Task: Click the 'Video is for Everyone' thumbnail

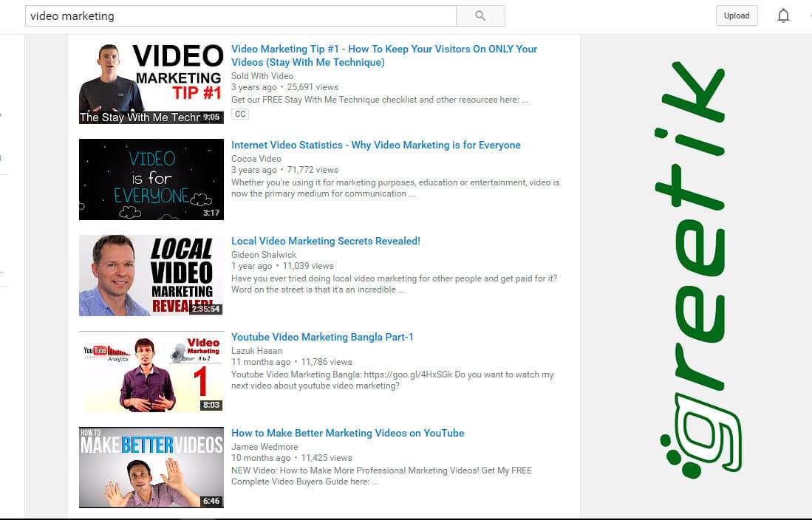Action: click(151, 179)
